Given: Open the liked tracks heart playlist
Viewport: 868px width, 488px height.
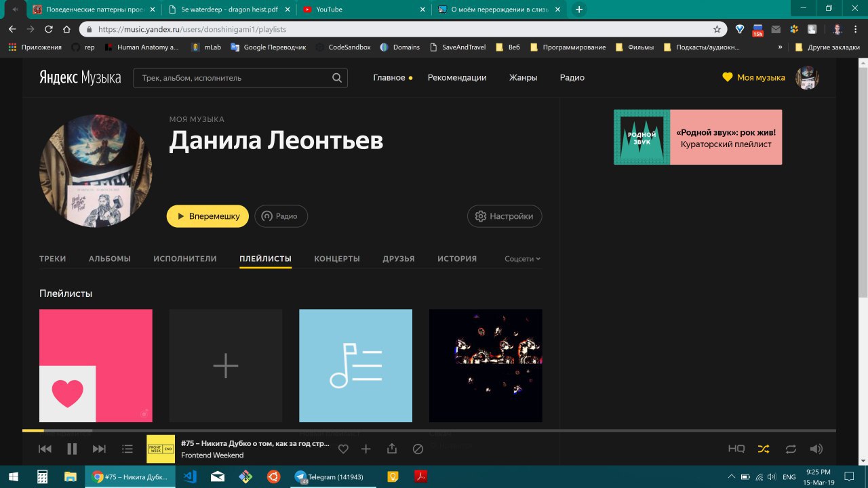Looking at the screenshot, I should (x=96, y=366).
